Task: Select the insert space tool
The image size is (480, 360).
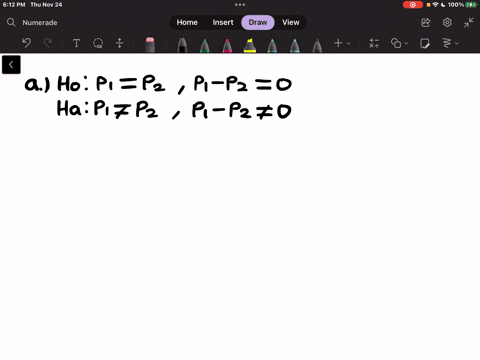Action: point(120,43)
